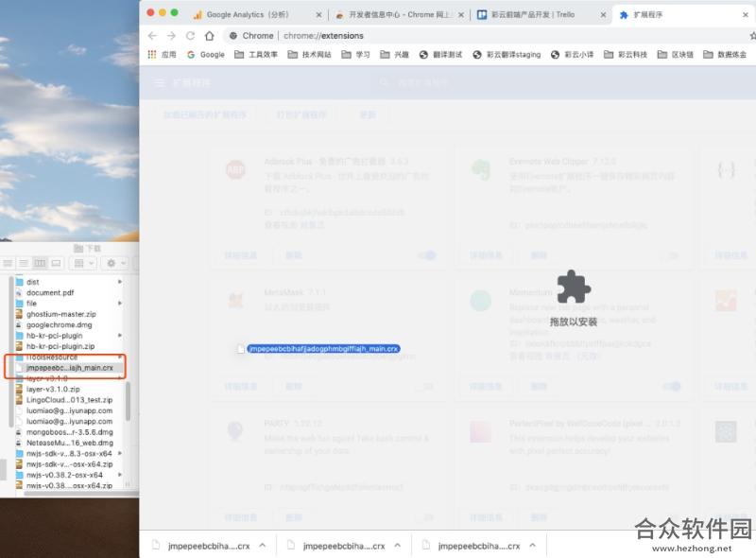Image resolution: width=756 pixels, height=558 pixels.
Task: Select NeteaseMu...16_web.dmg in Finder
Action: [x=68, y=443]
